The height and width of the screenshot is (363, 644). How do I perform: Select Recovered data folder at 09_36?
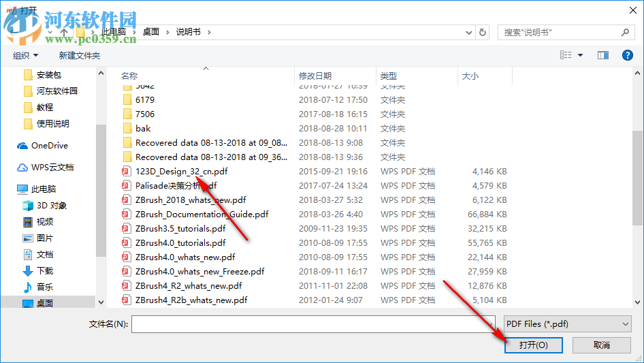(x=211, y=157)
